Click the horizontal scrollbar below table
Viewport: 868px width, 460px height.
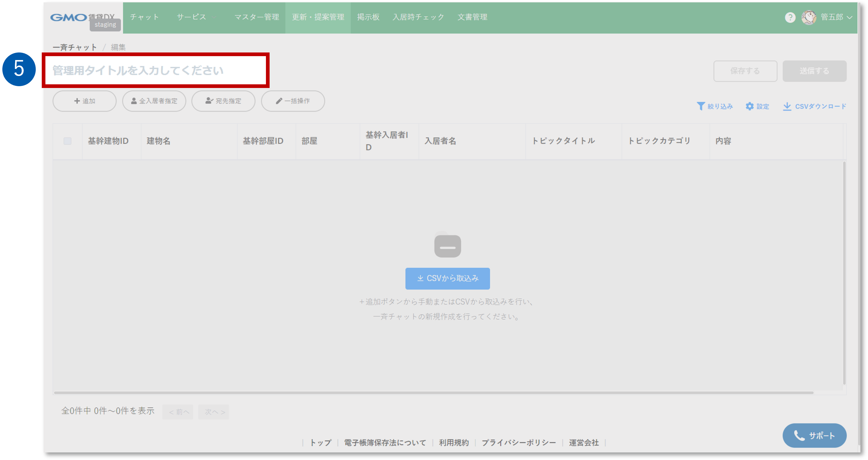tap(433, 393)
